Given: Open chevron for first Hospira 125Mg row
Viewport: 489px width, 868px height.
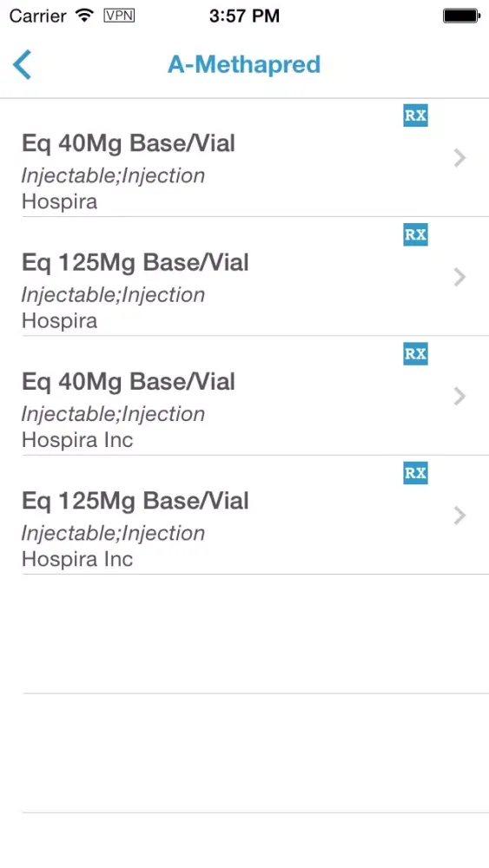Looking at the screenshot, I should [459, 278].
